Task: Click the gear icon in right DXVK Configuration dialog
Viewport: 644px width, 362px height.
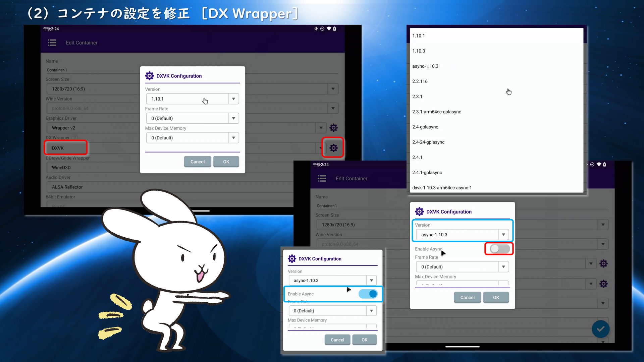Action: pos(419,212)
